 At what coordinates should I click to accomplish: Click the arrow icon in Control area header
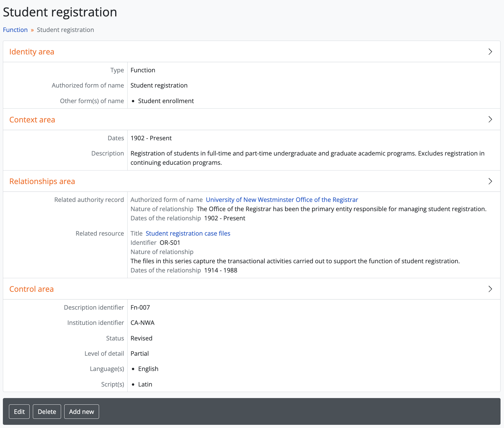pos(490,289)
